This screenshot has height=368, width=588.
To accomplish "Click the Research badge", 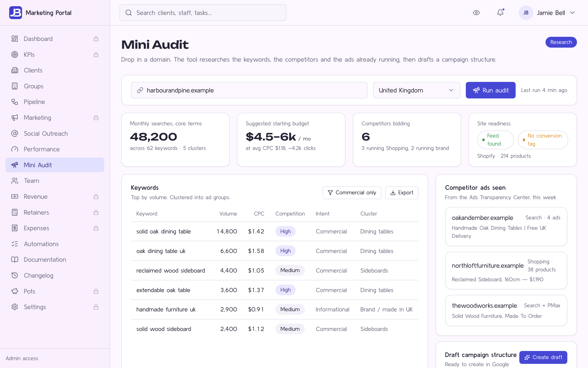I will [561, 42].
